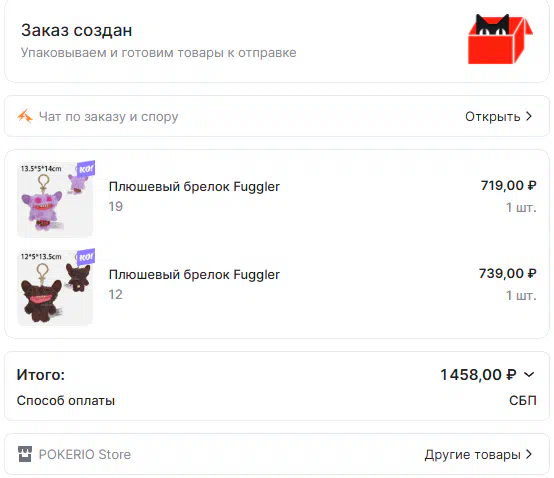Image resolution: width=554 pixels, height=478 pixels.
Task: Click the POKERIO Store shop icon
Action: click(25, 454)
